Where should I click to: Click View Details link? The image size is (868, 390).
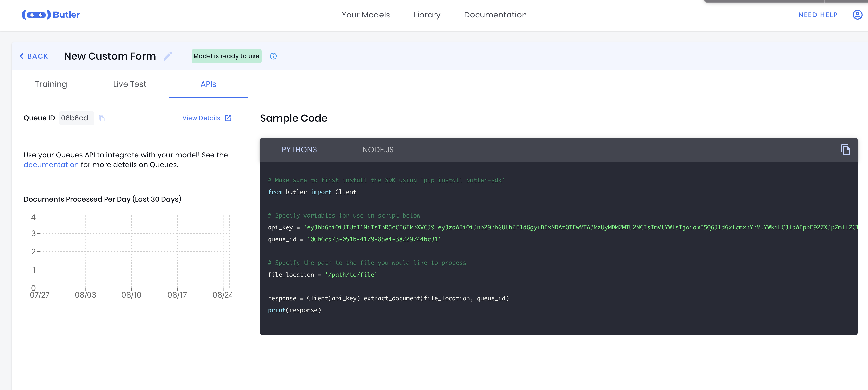[201, 118]
